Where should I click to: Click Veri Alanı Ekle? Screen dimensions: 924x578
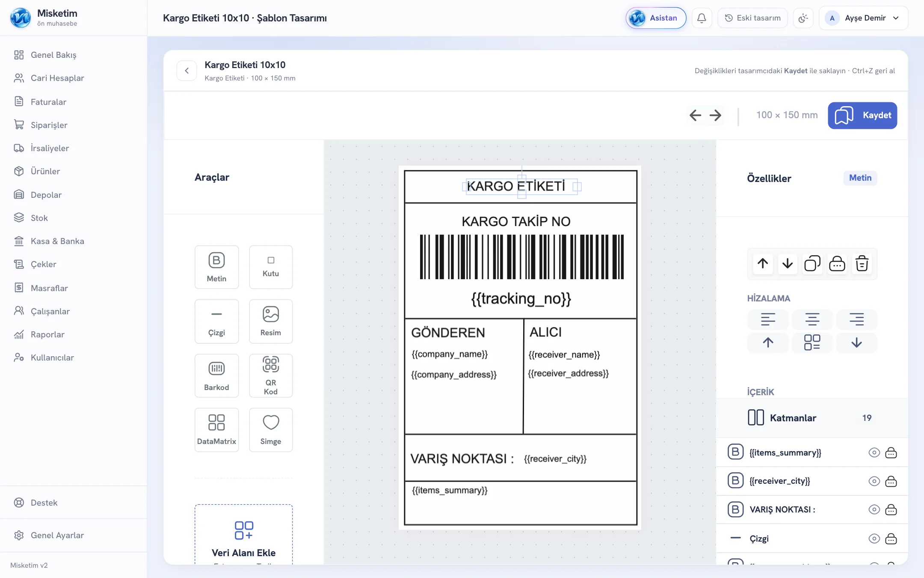click(243, 534)
